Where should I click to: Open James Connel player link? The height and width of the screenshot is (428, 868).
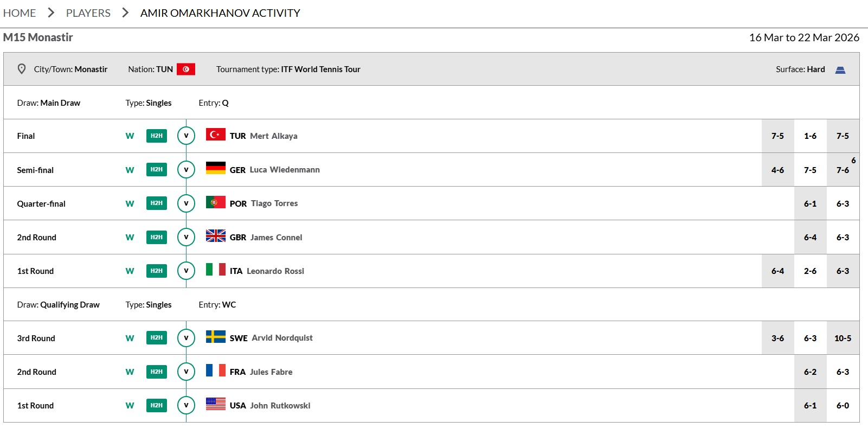point(276,238)
